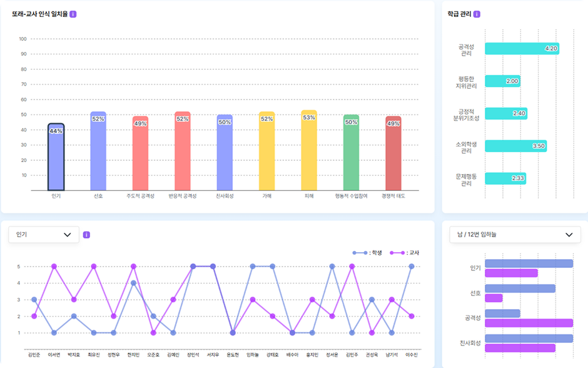Select the 공격성 관리 bar valued 4.20
588x368 pixels.
point(522,49)
